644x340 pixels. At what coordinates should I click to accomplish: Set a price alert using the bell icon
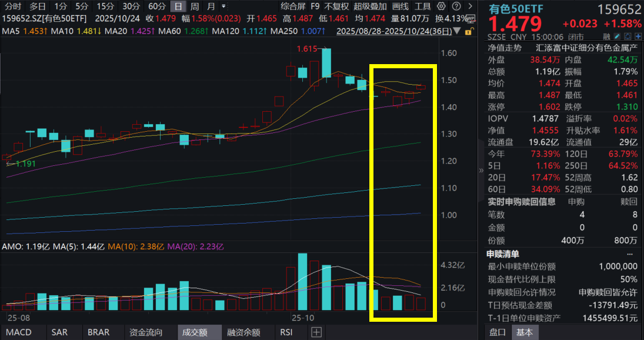pyautogui.click(x=628, y=36)
